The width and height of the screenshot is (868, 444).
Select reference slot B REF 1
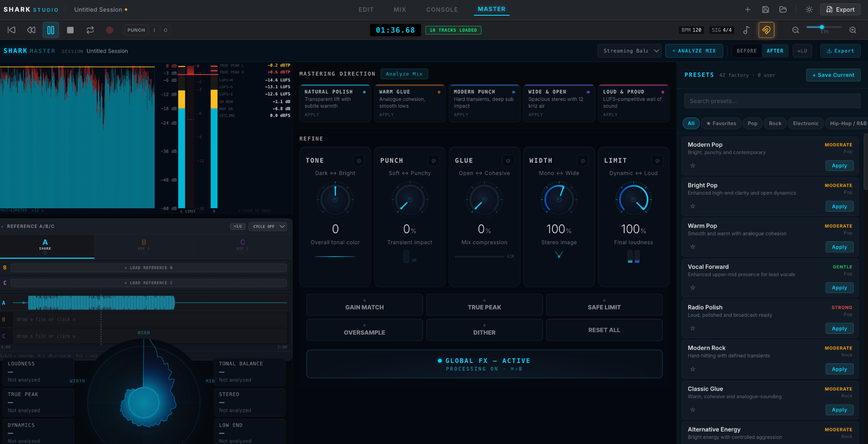pos(144,246)
